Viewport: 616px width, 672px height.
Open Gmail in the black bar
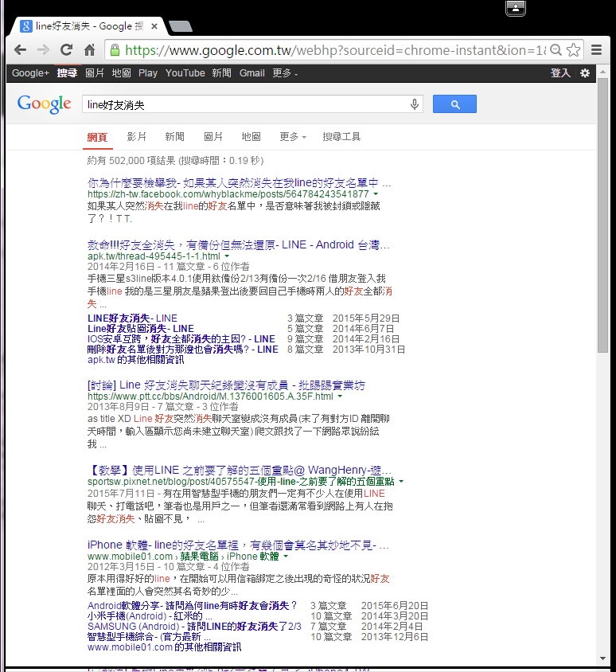pos(251,73)
